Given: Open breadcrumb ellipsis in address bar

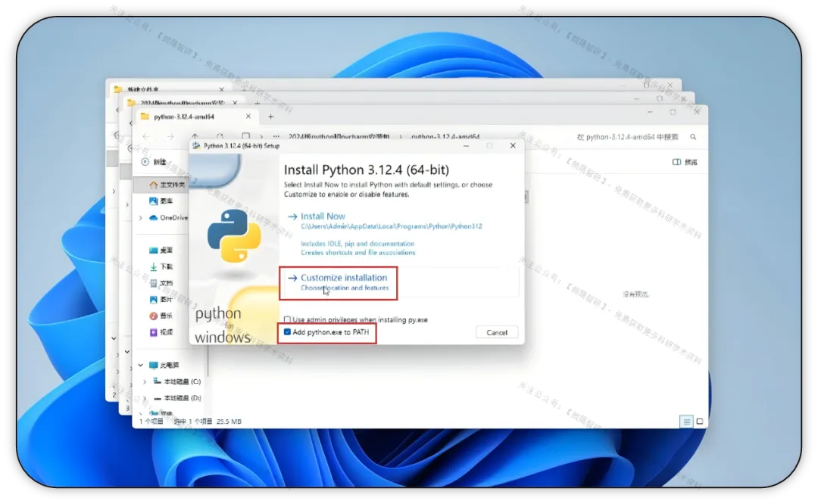Looking at the screenshot, I should 276,136.
